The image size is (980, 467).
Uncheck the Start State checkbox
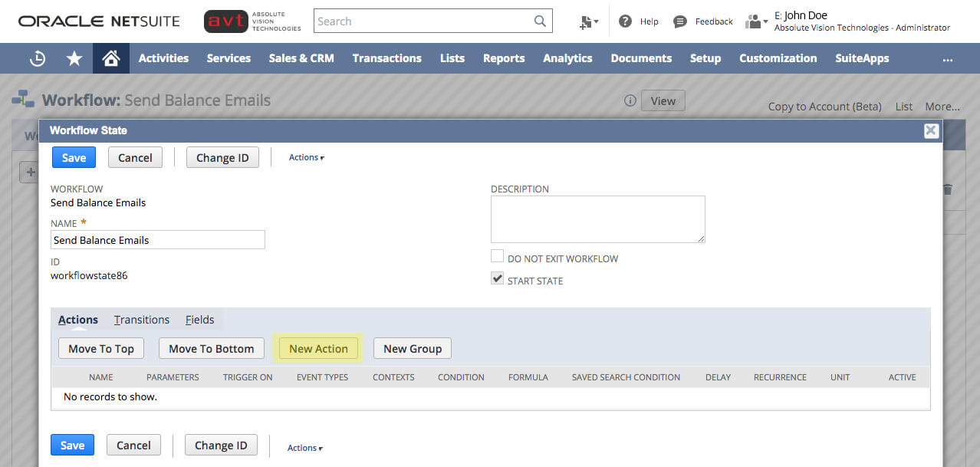497,278
